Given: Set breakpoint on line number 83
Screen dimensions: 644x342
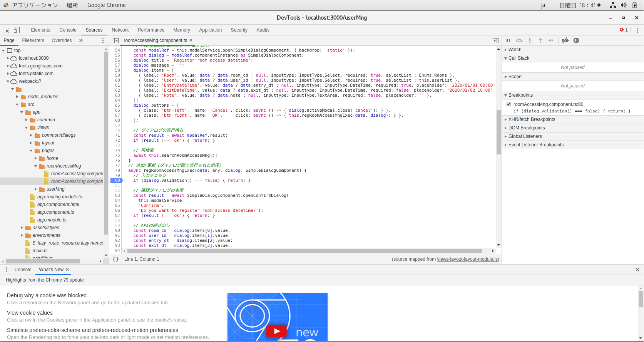Looking at the screenshot, I should pos(117,195).
